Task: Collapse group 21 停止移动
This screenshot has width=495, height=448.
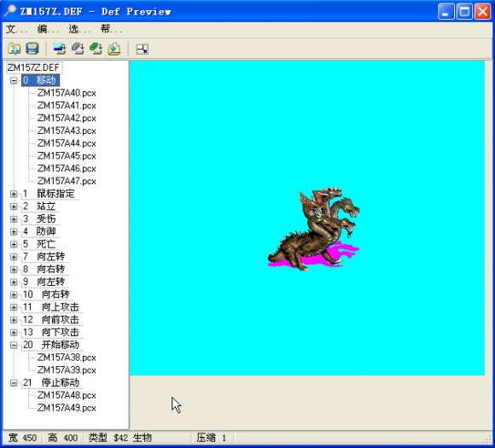Action: point(14,382)
